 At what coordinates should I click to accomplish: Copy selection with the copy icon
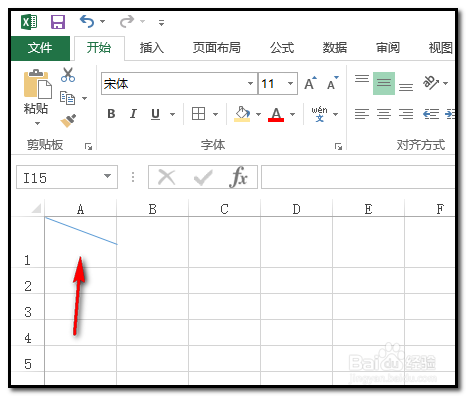coord(67,98)
